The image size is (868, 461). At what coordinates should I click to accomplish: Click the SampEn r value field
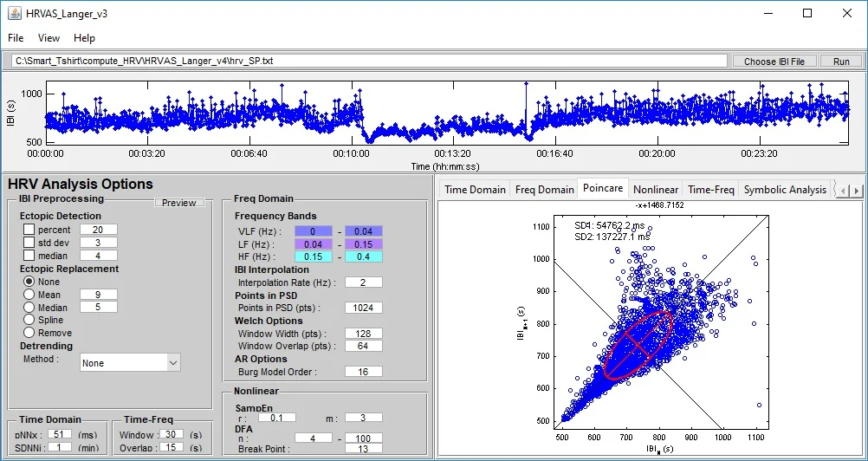tap(277, 418)
